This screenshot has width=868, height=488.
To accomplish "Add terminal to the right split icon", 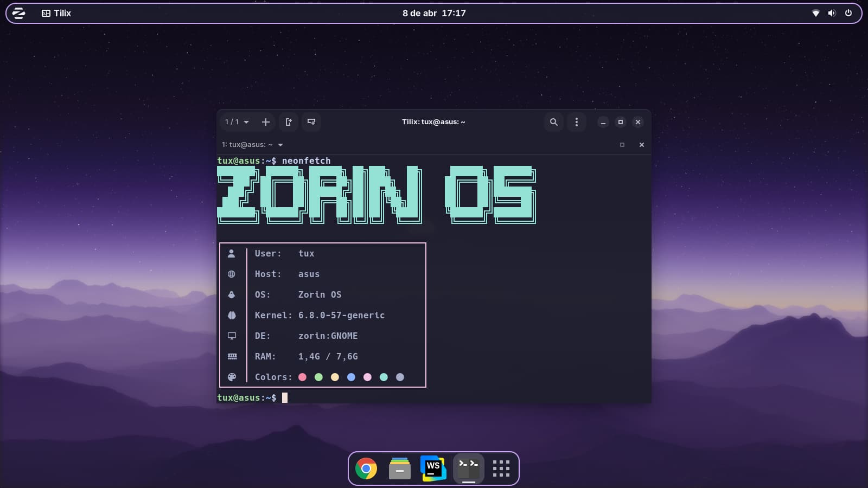I will (289, 122).
